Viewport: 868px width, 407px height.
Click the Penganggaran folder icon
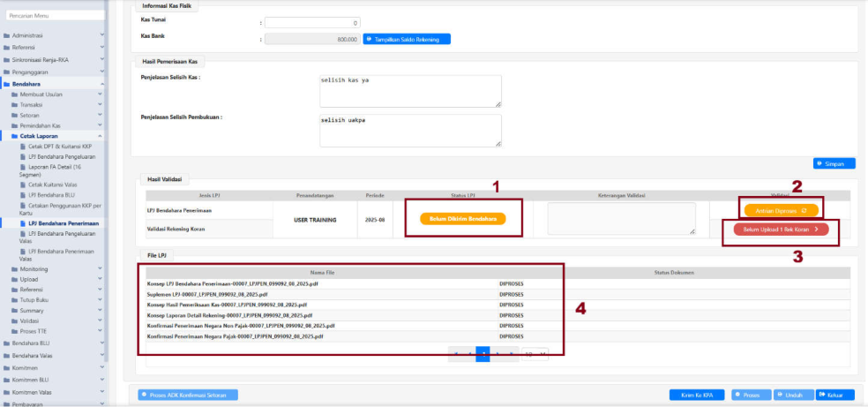pos(7,72)
